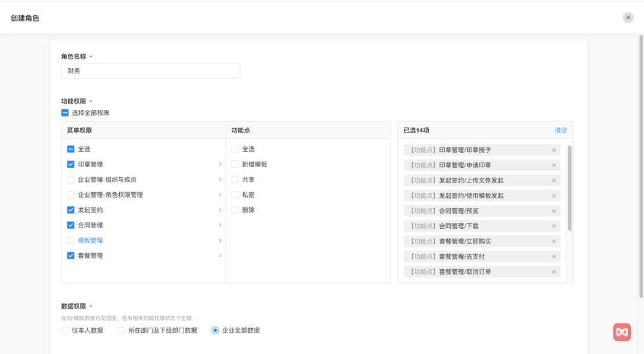
Task: Check 企业管理-组织与成员 permission
Action: click(70, 179)
